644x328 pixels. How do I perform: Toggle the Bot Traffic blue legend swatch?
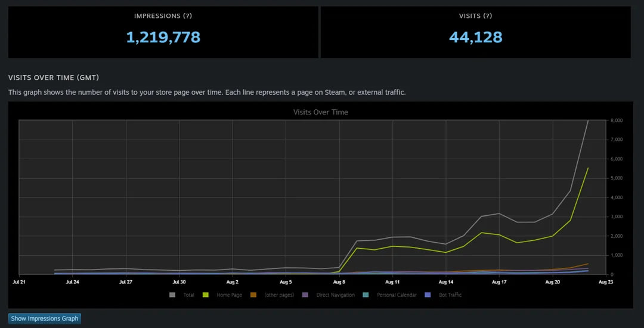click(428, 295)
